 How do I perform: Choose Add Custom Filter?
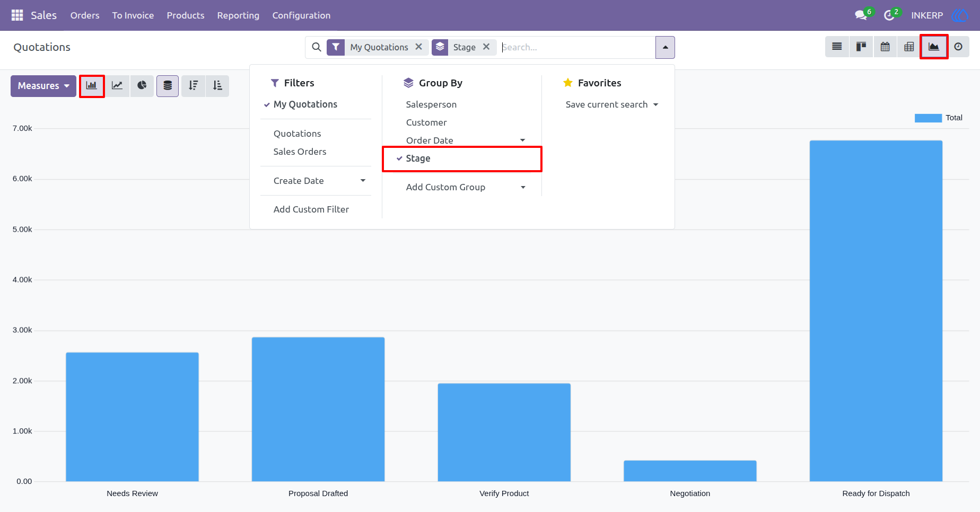(311, 209)
